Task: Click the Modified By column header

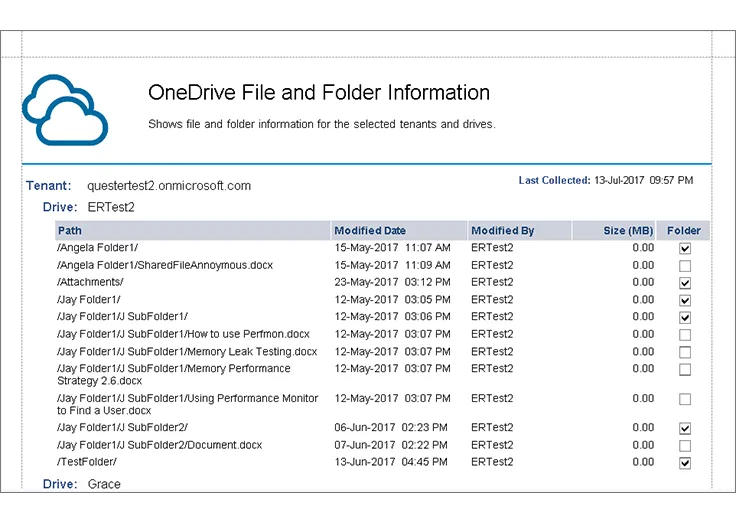Action: pos(520,231)
